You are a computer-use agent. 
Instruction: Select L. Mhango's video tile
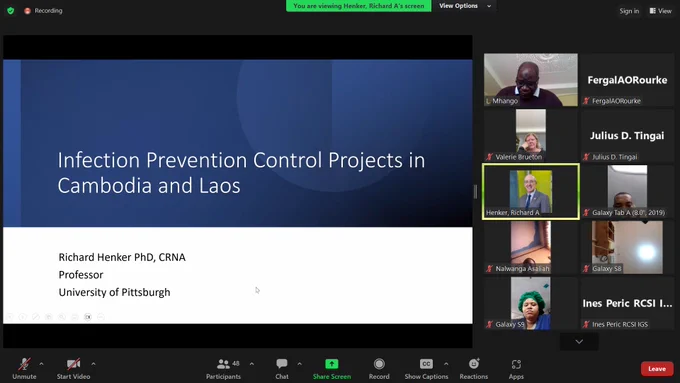531,80
